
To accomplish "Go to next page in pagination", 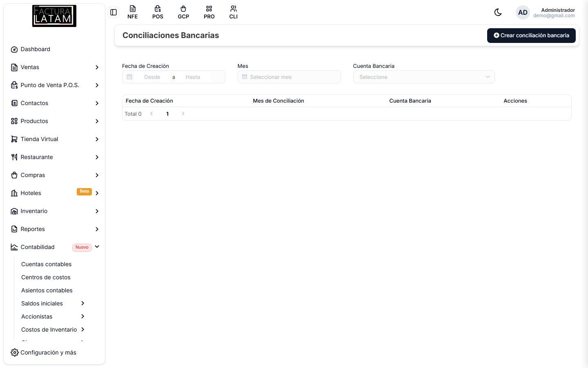I will [183, 114].
